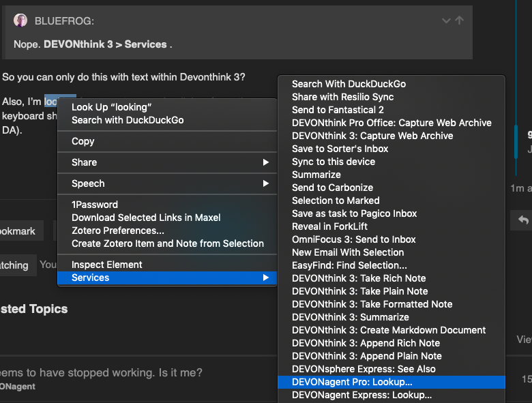Click the blue timeline scroller handle

pos(516,142)
